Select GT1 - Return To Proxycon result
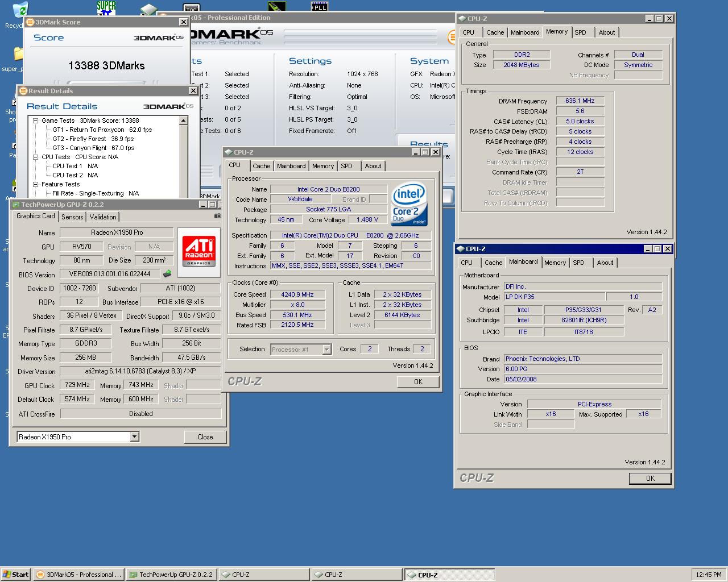 [x=102, y=130]
